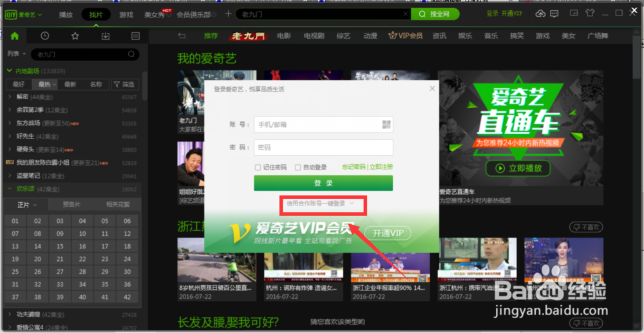This screenshot has width=644, height=333.
Task: Open the VIP会员 channel
Action: [x=405, y=35]
